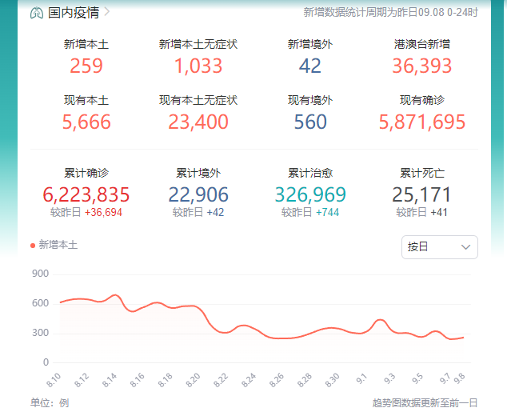This screenshot has height=420, width=507.
Task: Click the 较昨日 +41 change
Action: coord(421,212)
